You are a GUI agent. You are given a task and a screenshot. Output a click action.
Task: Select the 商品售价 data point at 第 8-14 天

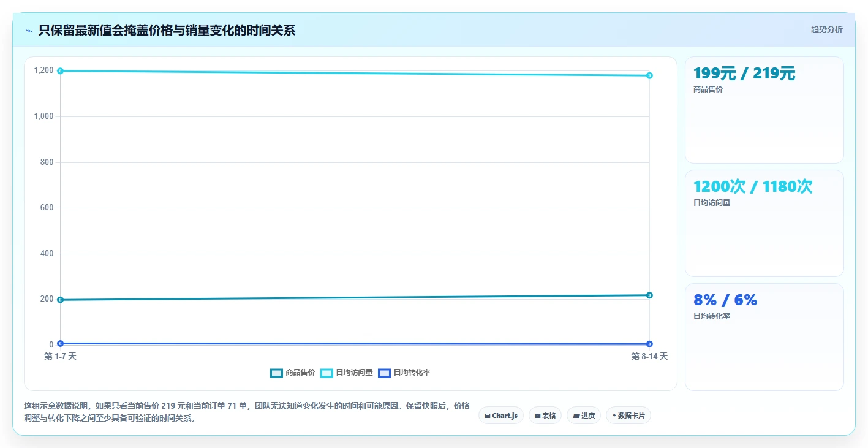point(649,295)
